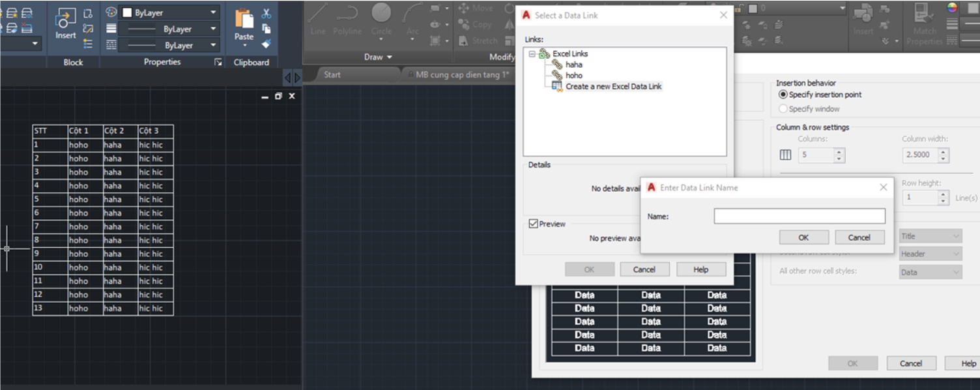Image resolution: width=980 pixels, height=390 pixels.
Task: Click the Delete layer icon with red X
Action: tap(27, 27)
